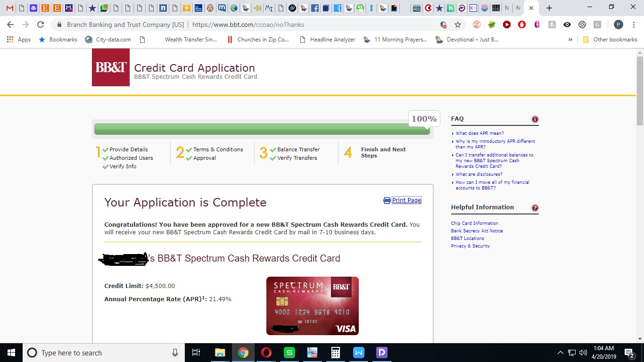This screenshot has height=362, width=644.
Task: Open the Apps bookmarks shortcut
Action: [19, 40]
